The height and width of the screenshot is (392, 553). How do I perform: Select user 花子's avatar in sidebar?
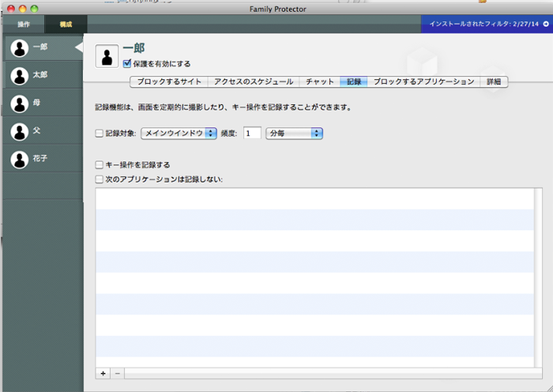click(20, 160)
